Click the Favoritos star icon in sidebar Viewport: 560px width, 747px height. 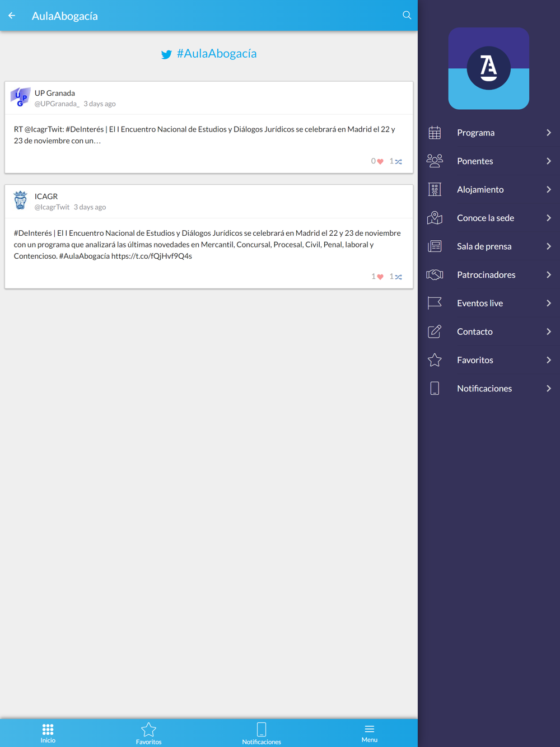[x=435, y=360]
